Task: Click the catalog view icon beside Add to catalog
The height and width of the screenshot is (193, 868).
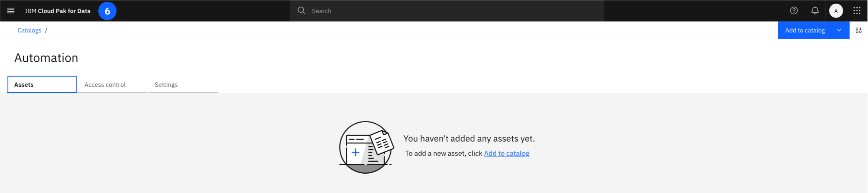Action: coord(859,30)
